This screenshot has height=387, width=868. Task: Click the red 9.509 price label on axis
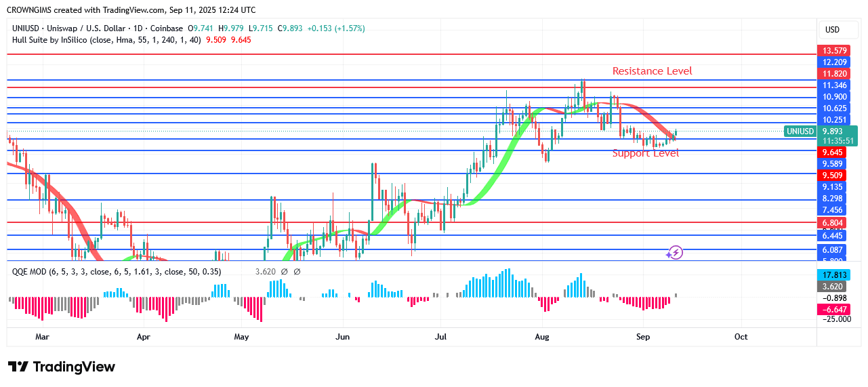[x=832, y=176]
